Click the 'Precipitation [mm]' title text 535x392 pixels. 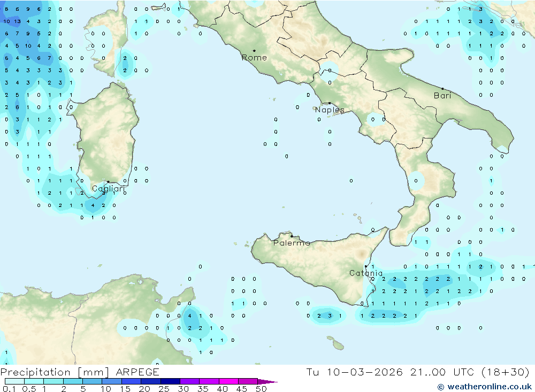click(55, 372)
